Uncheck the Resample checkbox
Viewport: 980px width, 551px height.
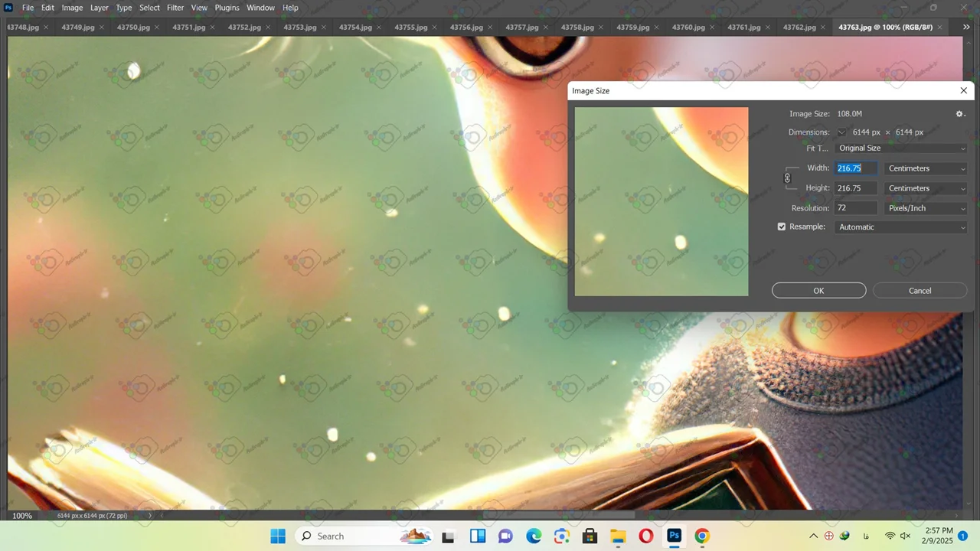[782, 227]
